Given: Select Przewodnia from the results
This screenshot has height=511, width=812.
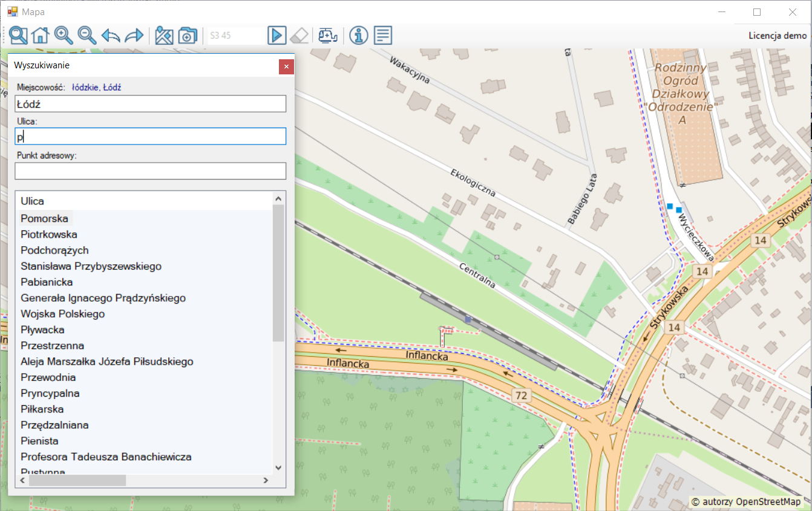Looking at the screenshot, I should [48, 377].
